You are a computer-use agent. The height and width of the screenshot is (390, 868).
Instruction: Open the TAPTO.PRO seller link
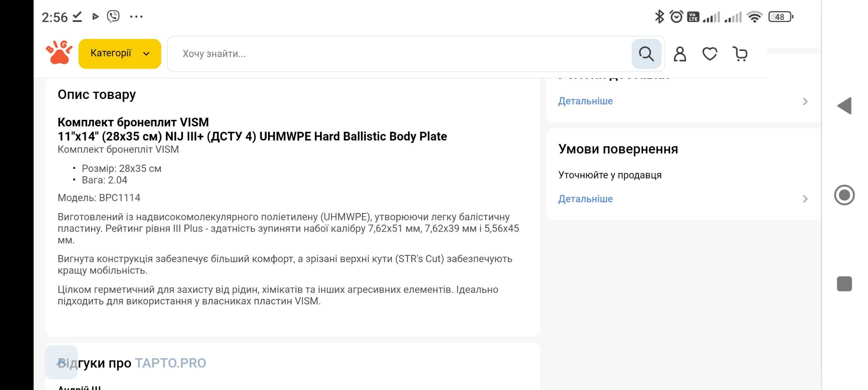(x=170, y=363)
